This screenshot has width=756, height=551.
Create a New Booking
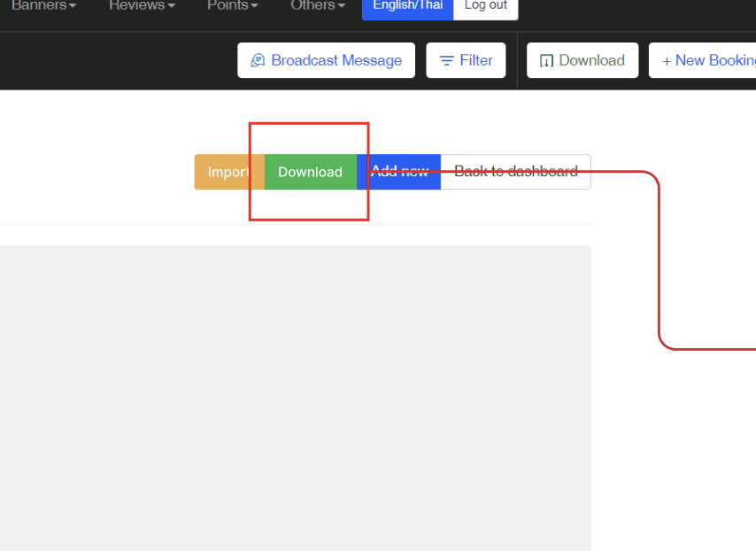coord(708,60)
